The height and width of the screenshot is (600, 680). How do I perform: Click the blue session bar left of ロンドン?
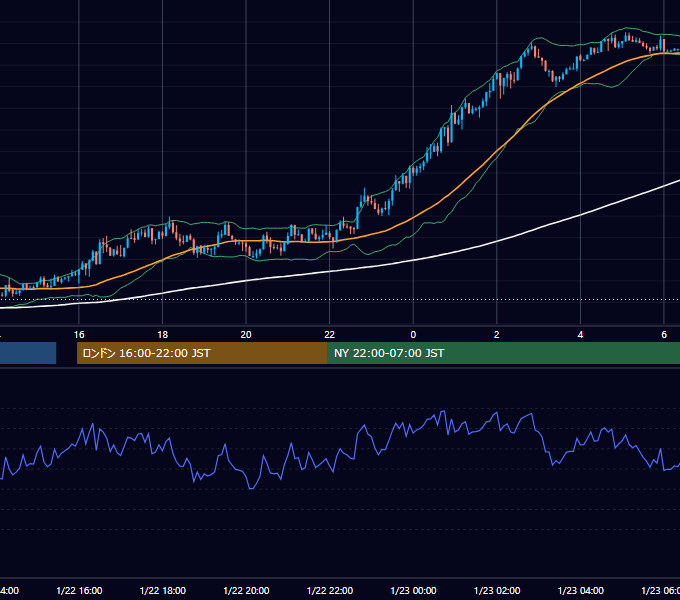click(28, 353)
